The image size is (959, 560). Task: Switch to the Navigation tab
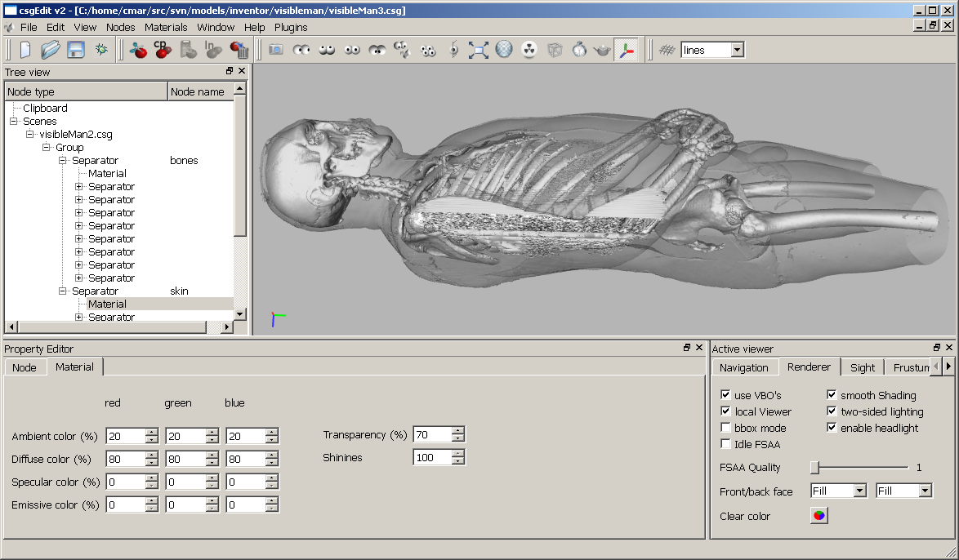743,367
